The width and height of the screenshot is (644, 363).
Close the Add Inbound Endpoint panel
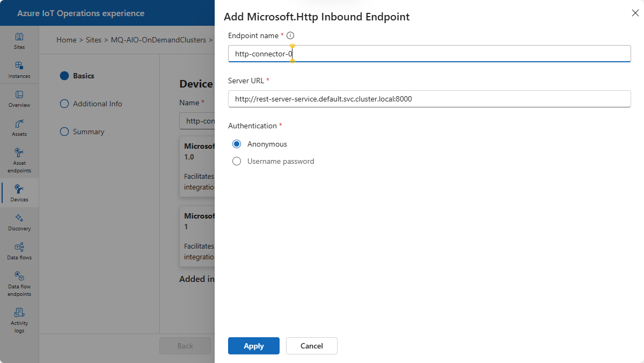click(635, 13)
